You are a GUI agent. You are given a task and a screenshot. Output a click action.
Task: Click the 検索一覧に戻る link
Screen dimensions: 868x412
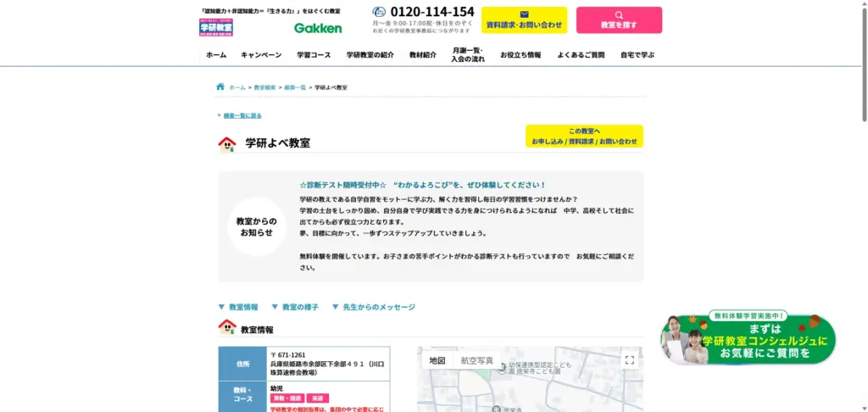pos(242,116)
